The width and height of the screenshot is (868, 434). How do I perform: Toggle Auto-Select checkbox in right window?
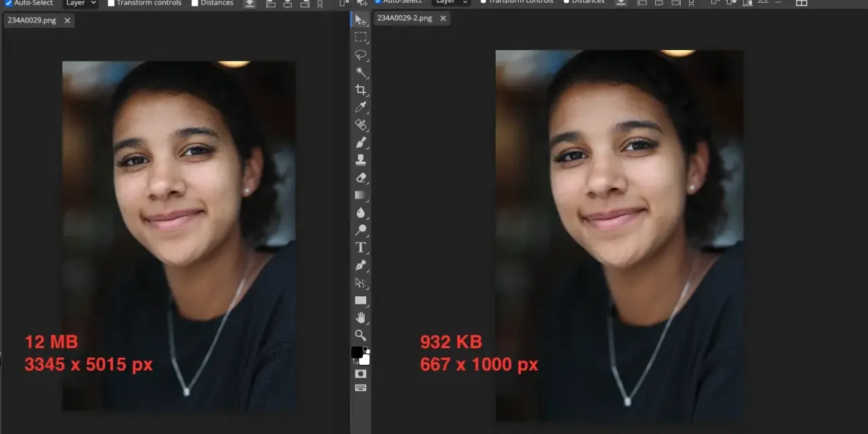click(378, 2)
